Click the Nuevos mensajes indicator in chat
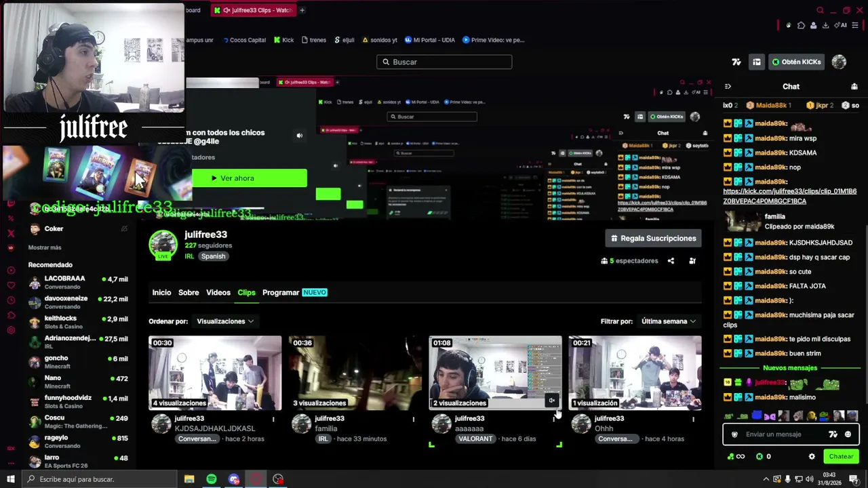868x488 pixels. 790,368
